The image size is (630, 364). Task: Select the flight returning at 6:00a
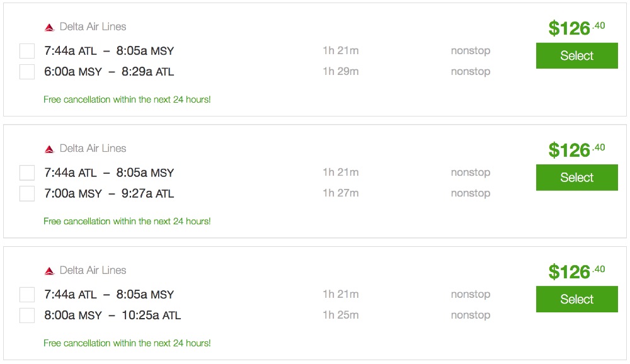click(x=576, y=55)
